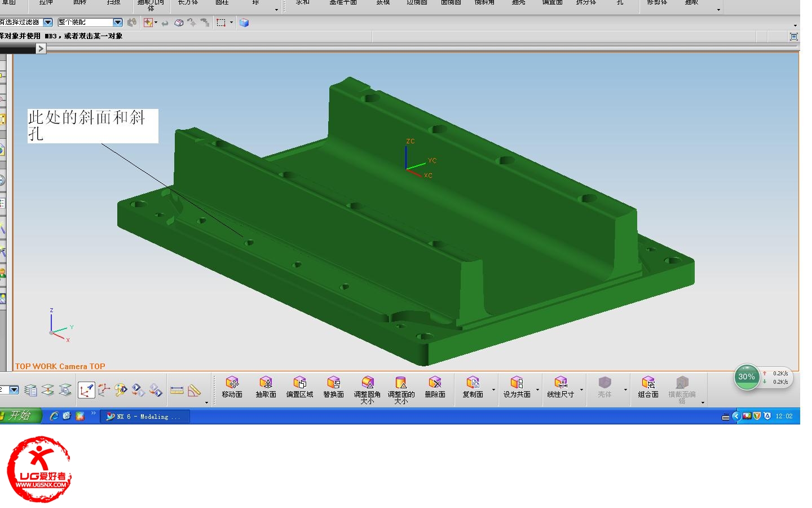Click the greyed 壳体 (Shell Body) tool
Viewport: 812px width, 508px height.
point(604,388)
